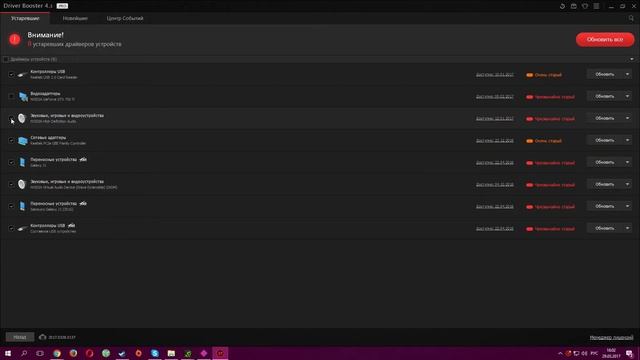Click the cloud database icon beside Назад

42,337
